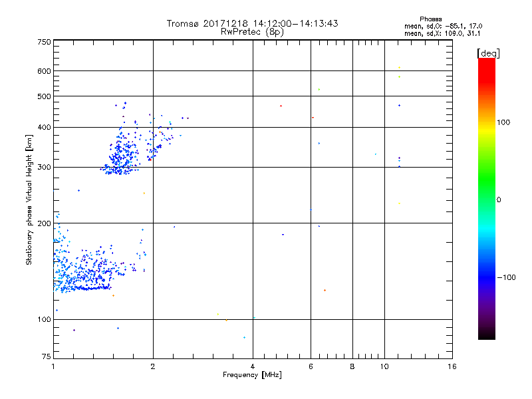Viewport: 532px width, 399px height.
Task: Click the black bottom end of the colorbar
Action: [x=487, y=334]
